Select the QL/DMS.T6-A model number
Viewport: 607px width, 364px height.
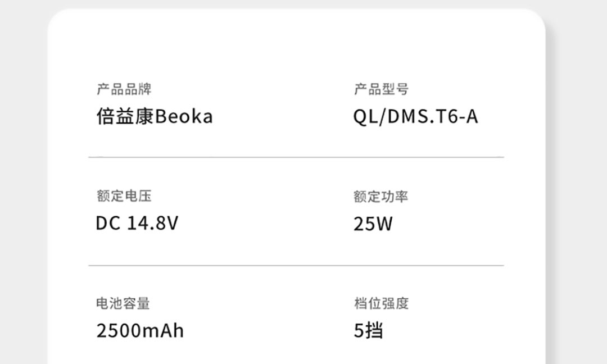pos(415,116)
